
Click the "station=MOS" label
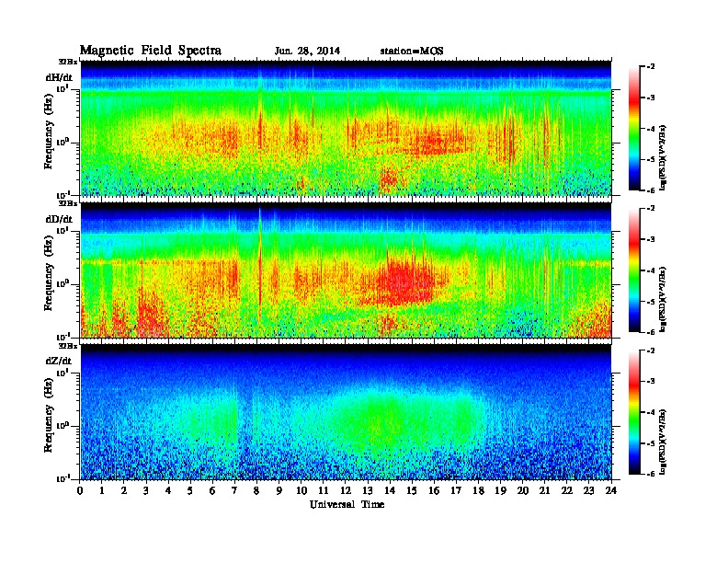[412, 52]
